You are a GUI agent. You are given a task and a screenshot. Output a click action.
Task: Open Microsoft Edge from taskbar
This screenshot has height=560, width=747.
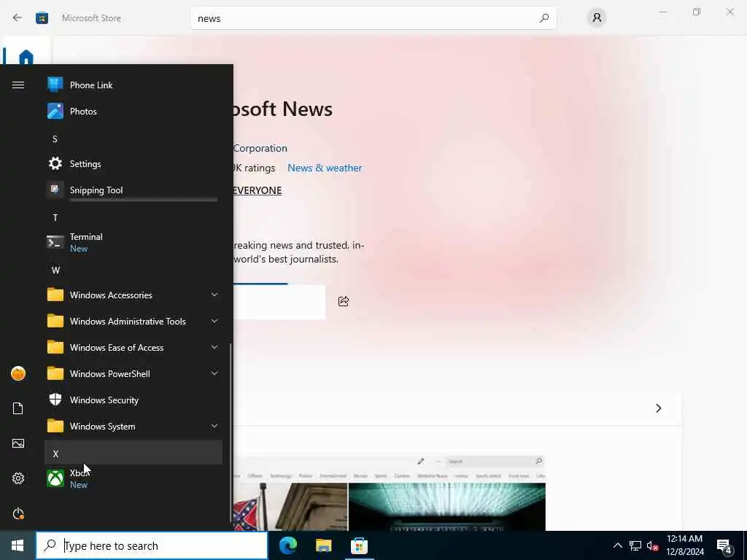[288, 545]
